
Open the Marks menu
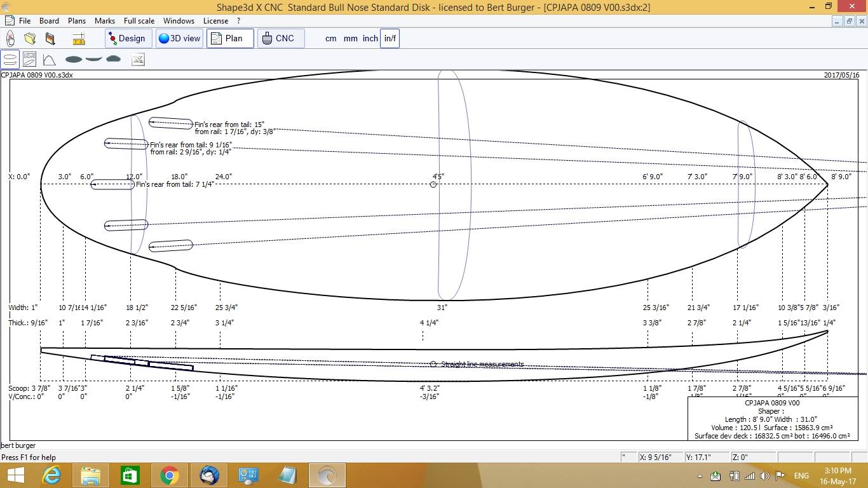105,21
